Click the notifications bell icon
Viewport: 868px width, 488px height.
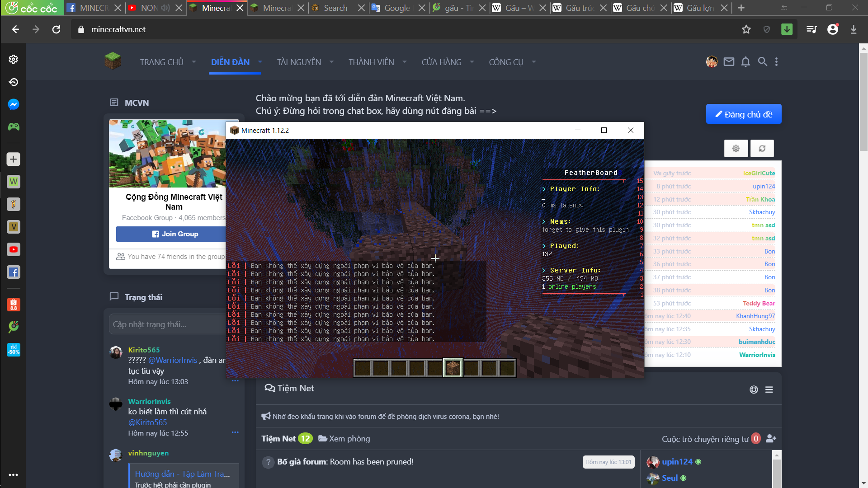745,62
